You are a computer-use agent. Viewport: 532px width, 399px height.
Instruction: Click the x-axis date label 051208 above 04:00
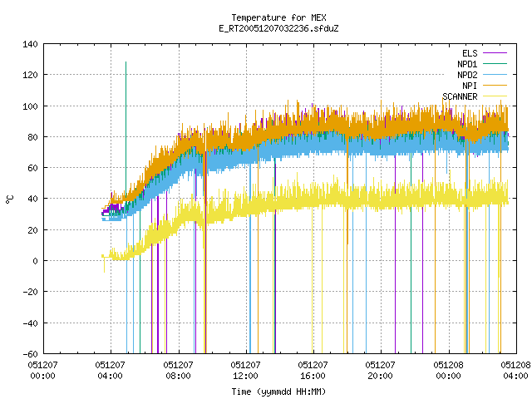pos(515,365)
